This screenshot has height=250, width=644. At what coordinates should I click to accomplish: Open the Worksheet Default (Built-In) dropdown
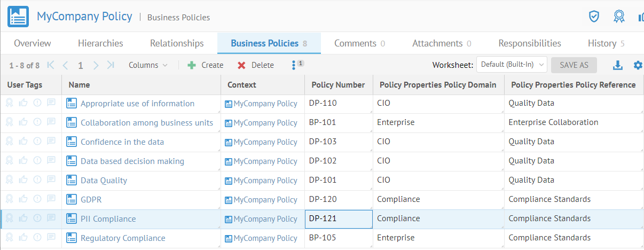coord(512,65)
